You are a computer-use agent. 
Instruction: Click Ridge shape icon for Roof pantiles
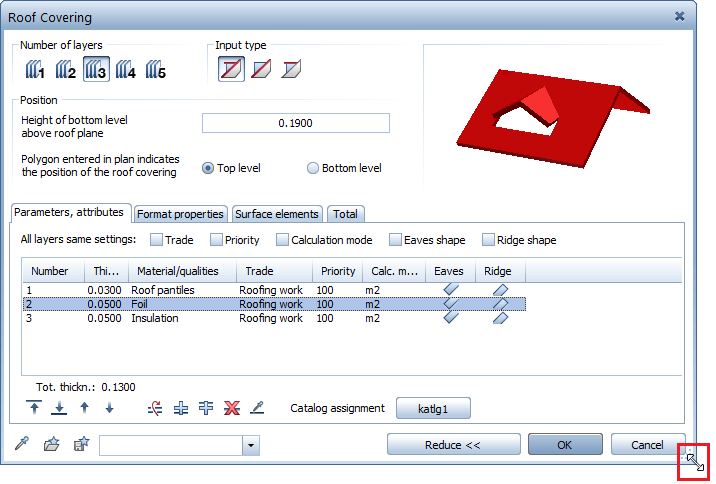500,289
